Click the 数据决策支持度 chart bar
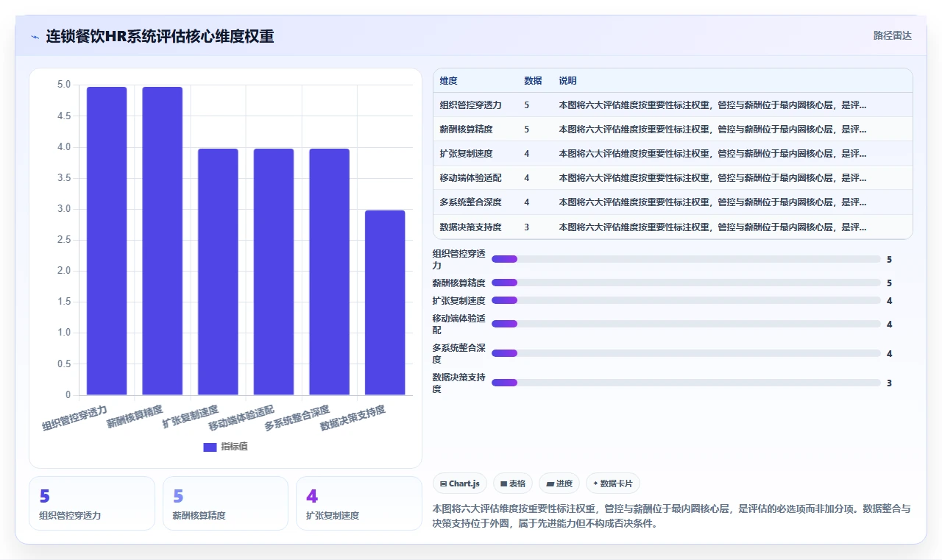This screenshot has height=560, width=942. 385,302
